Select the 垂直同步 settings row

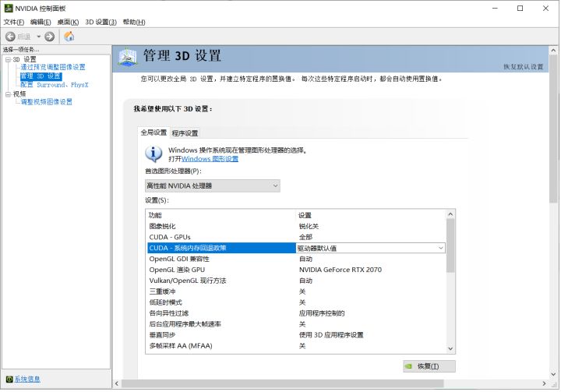tap(296, 335)
